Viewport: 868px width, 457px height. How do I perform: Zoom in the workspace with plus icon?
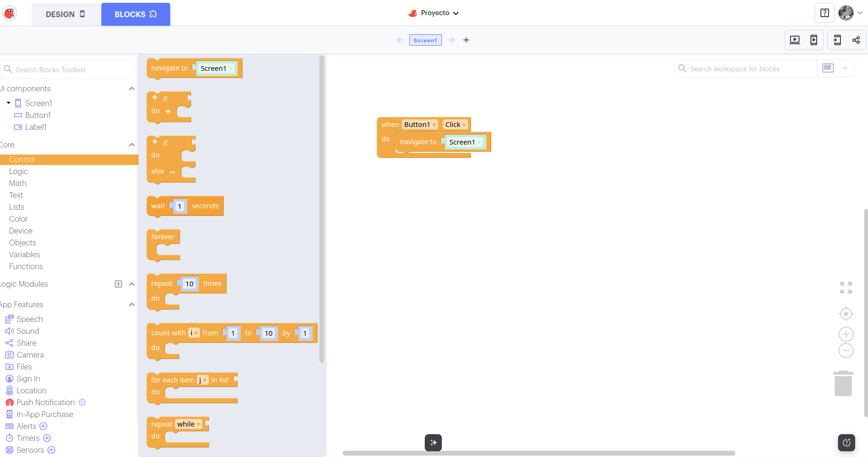846,334
